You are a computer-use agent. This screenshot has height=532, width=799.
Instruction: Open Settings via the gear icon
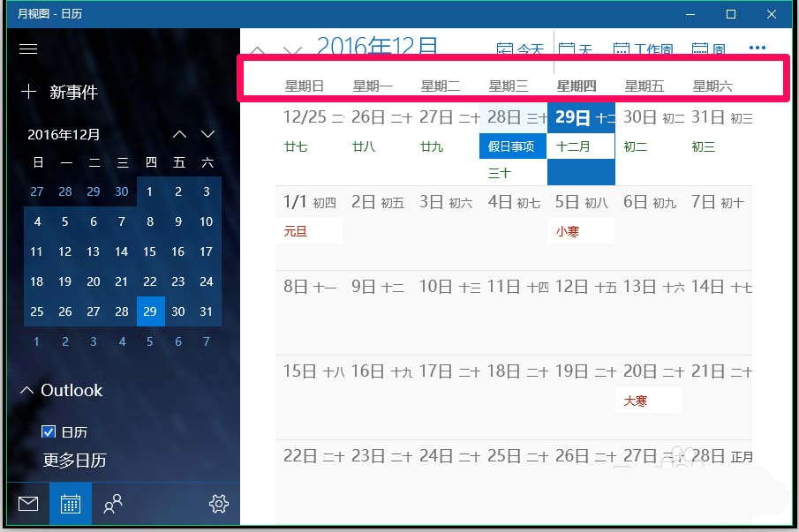click(218, 504)
